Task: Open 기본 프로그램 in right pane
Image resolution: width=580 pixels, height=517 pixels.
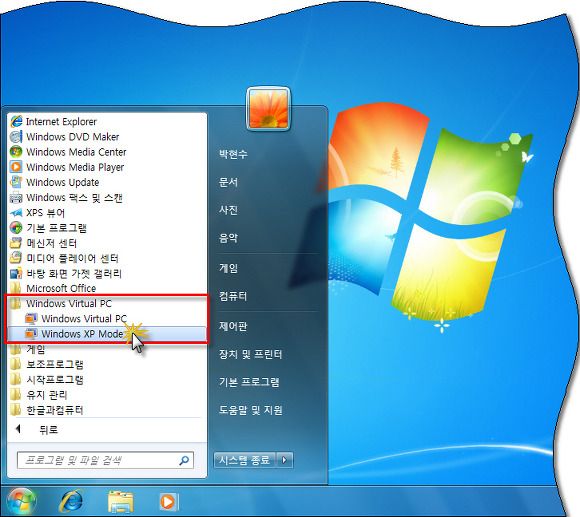Action: coord(249,382)
